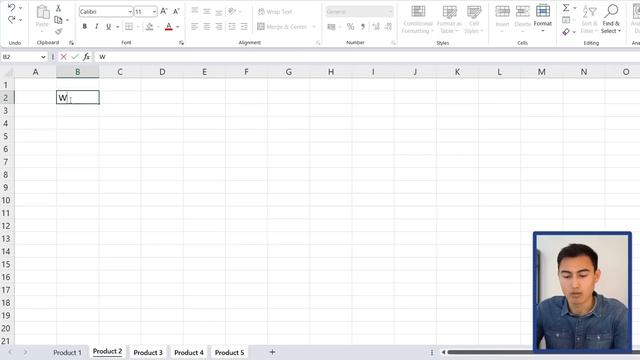The image size is (640, 360).
Task: Increase font size with larger A icon
Action: [164, 11]
